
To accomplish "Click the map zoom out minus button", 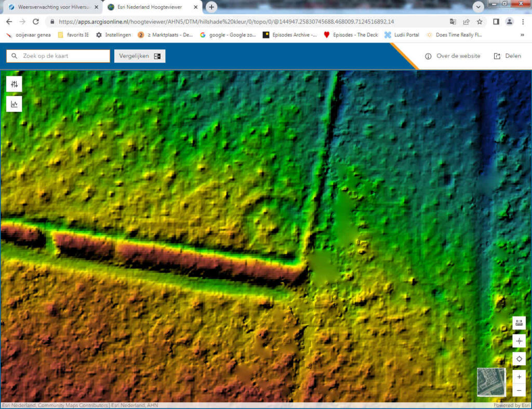I will (x=518, y=390).
